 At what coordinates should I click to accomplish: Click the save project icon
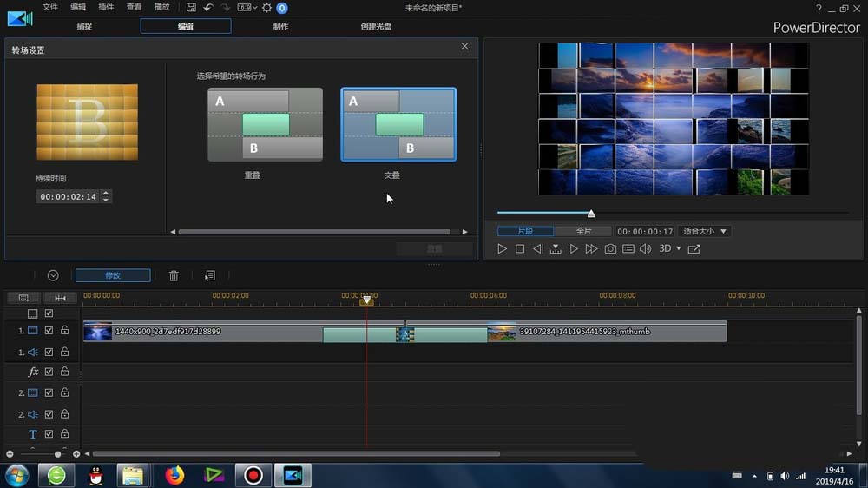click(191, 8)
